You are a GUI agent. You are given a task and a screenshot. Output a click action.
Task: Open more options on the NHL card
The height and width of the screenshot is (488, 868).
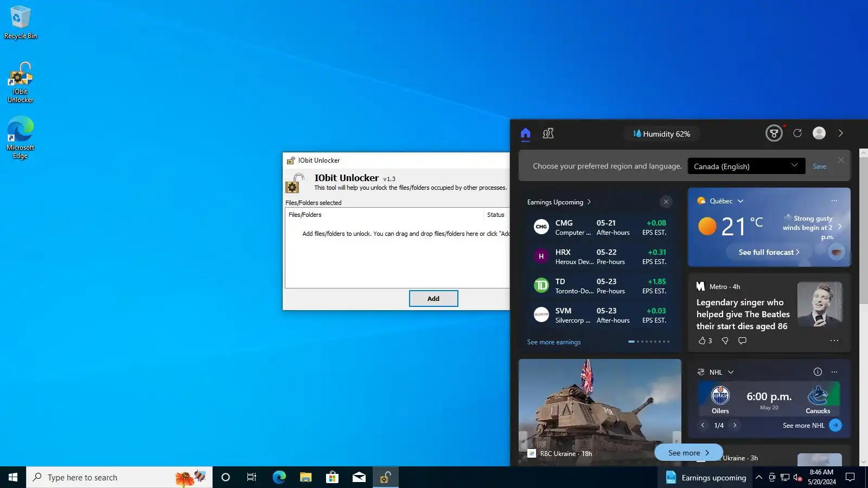pos(834,372)
